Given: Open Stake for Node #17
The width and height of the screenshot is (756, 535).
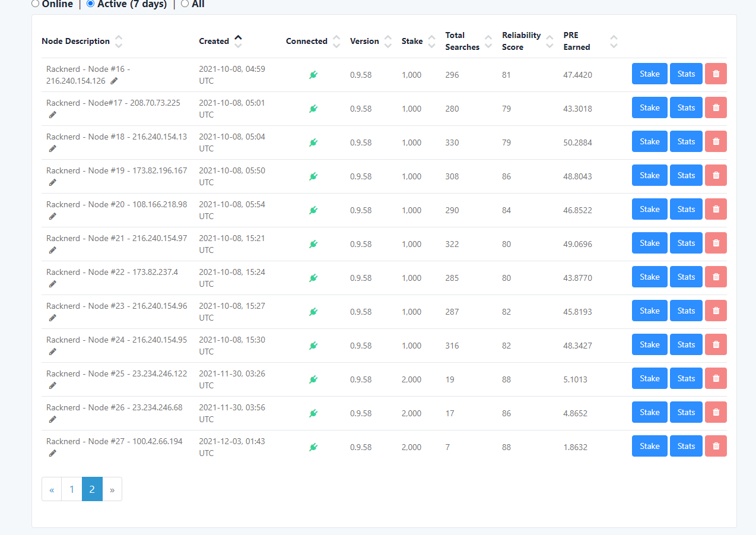Looking at the screenshot, I should point(649,107).
